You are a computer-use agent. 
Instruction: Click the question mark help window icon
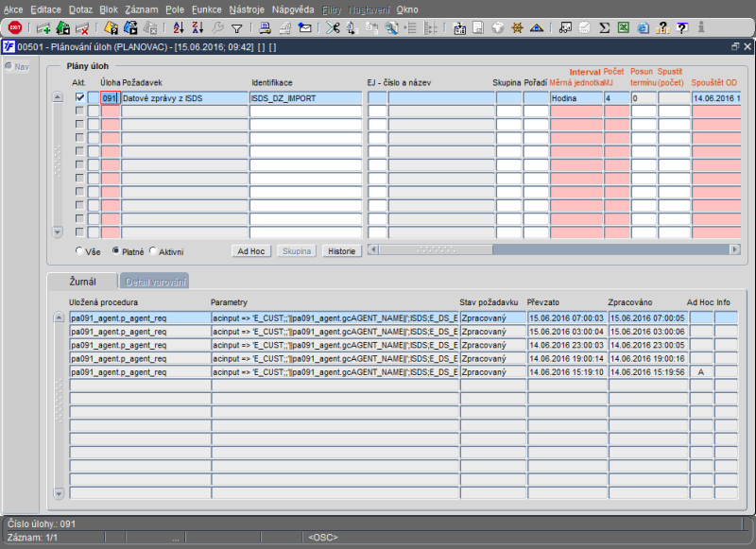[682, 28]
